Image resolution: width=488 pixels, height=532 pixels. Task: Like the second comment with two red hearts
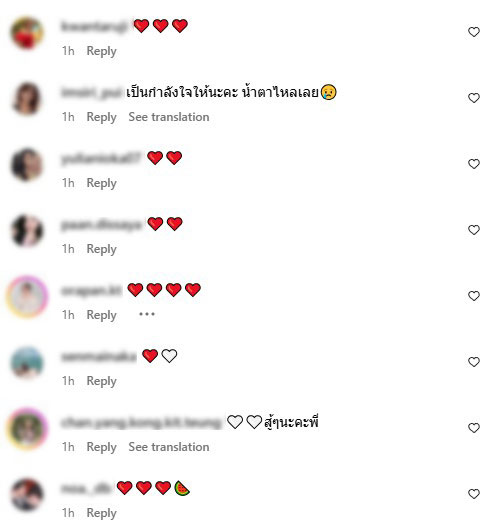pos(473,230)
